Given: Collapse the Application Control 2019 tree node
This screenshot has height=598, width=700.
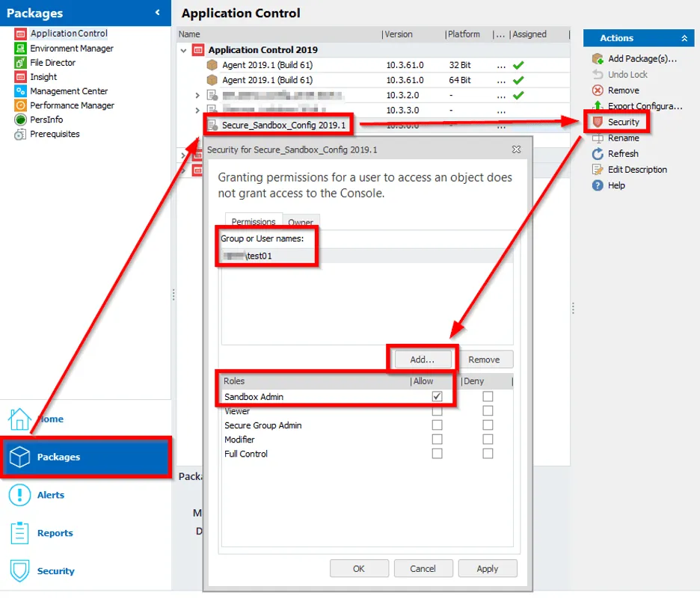Looking at the screenshot, I should (x=184, y=50).
